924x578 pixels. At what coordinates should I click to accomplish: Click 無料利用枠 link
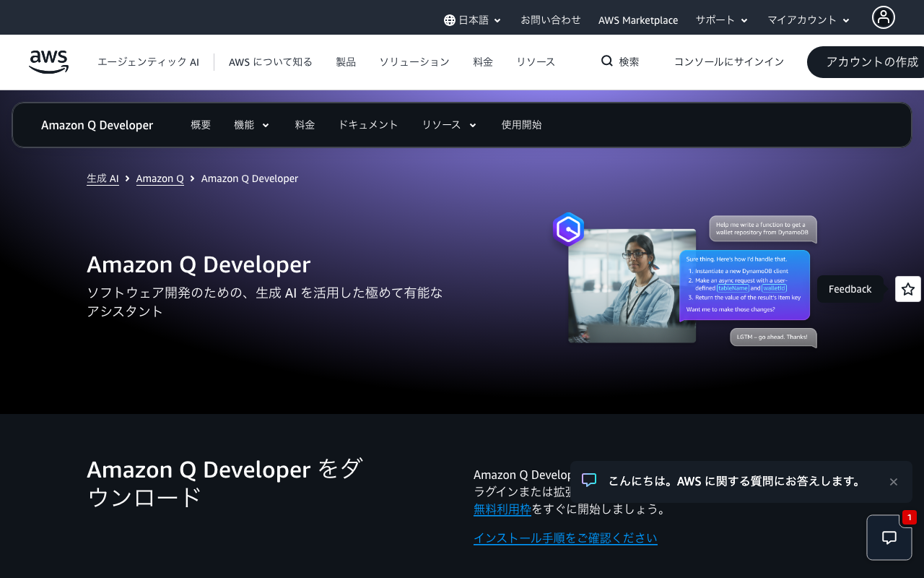(502, 509)
